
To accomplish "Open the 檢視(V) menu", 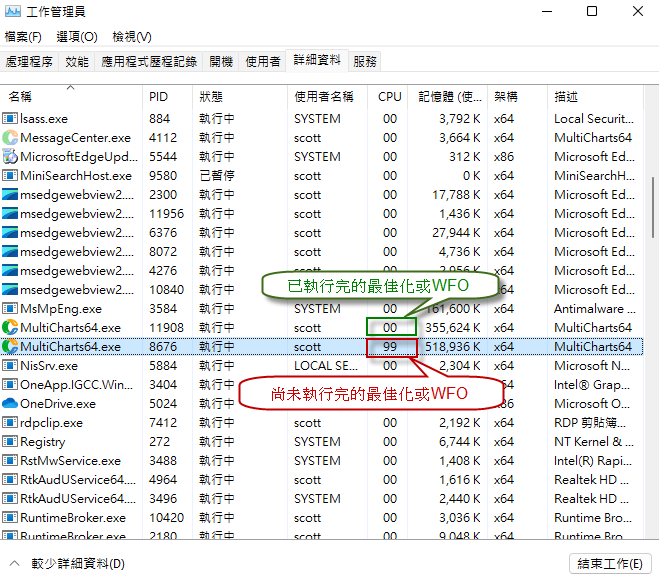I will (x=132, y=37).
